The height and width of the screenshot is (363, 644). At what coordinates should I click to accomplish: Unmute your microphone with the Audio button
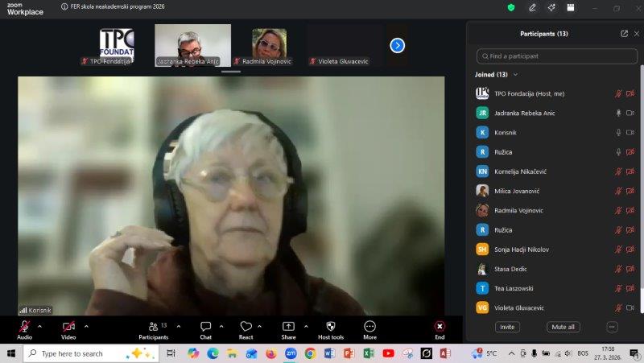click(25, 327)
